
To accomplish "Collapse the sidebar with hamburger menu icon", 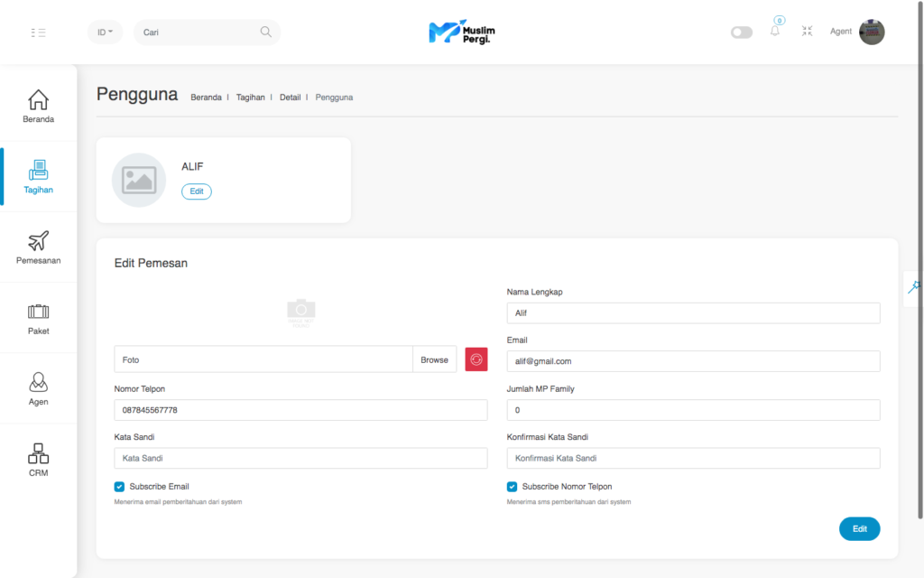I will coord(38,33).
